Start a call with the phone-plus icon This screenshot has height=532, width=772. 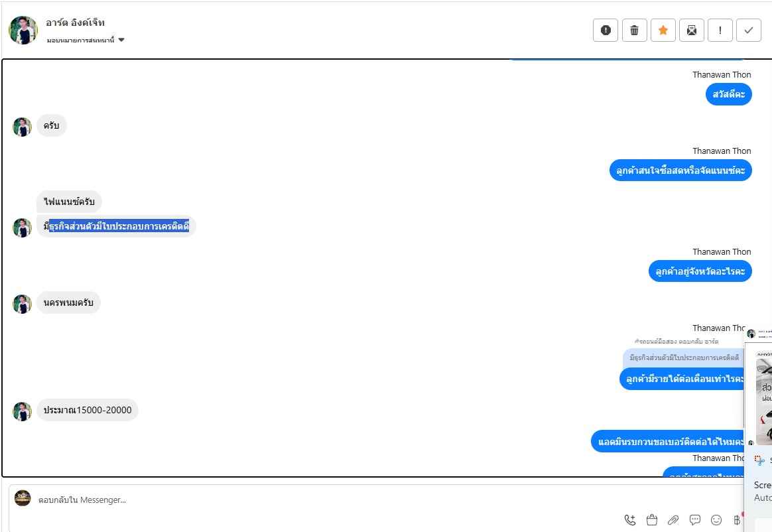click(x=630, y=520)
